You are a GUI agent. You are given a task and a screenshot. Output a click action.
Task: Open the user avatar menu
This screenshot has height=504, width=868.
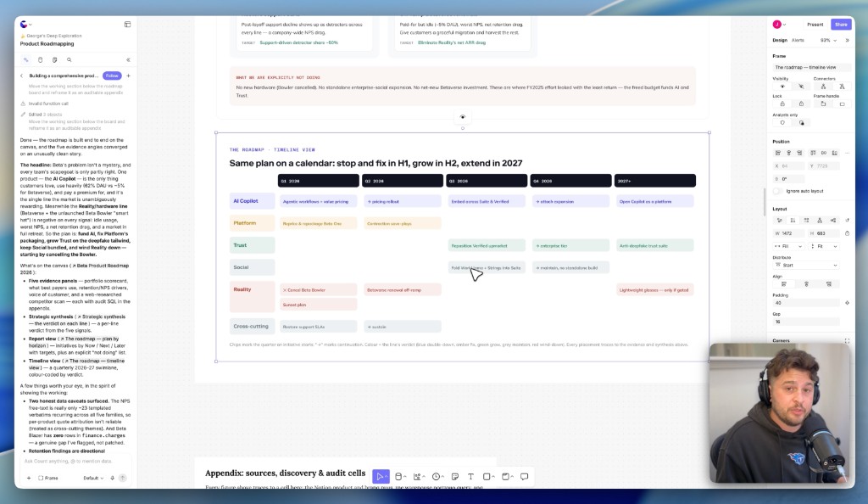[779, 25]
